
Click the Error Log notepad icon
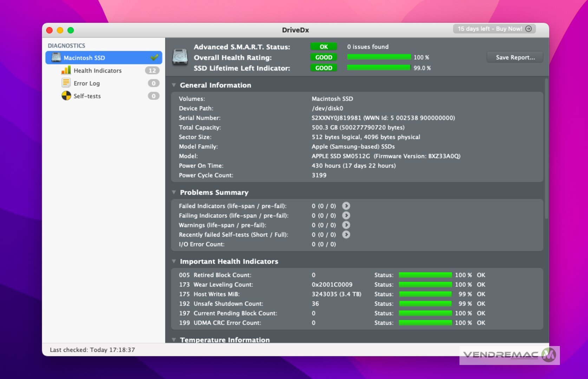coord(66,83)
